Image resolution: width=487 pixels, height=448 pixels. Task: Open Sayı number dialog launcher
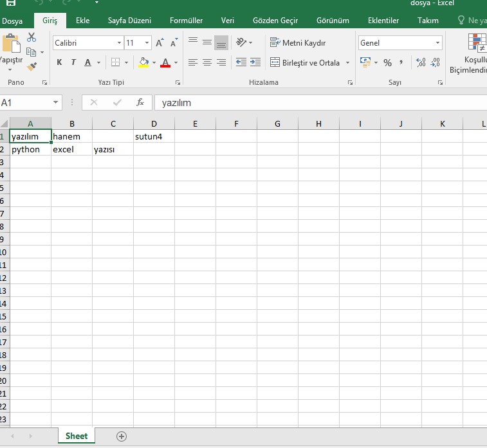[440, 82]
